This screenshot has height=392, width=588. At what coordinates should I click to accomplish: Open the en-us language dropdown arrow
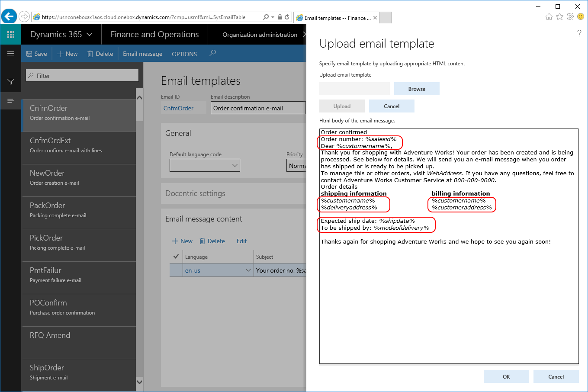click(x=248, y=270)
